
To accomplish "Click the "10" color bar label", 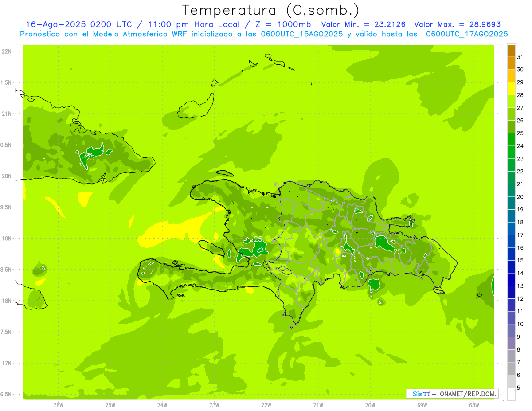I will point(520,324).
